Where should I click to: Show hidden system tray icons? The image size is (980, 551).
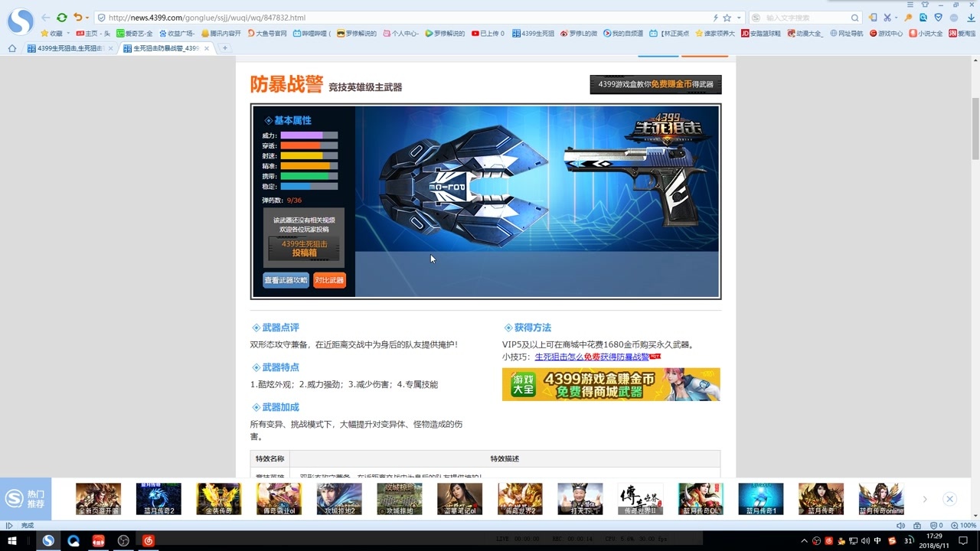[x=805, y=540]
